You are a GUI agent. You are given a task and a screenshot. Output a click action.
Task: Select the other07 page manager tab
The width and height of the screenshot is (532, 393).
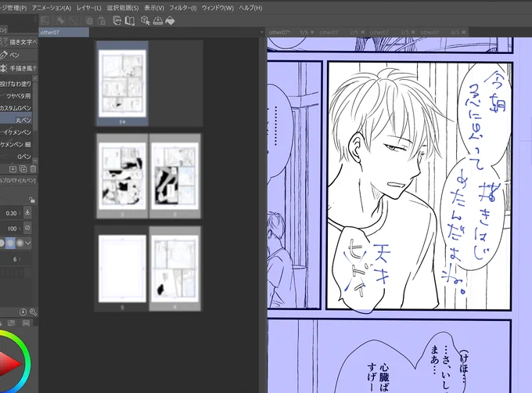[64, 32]
